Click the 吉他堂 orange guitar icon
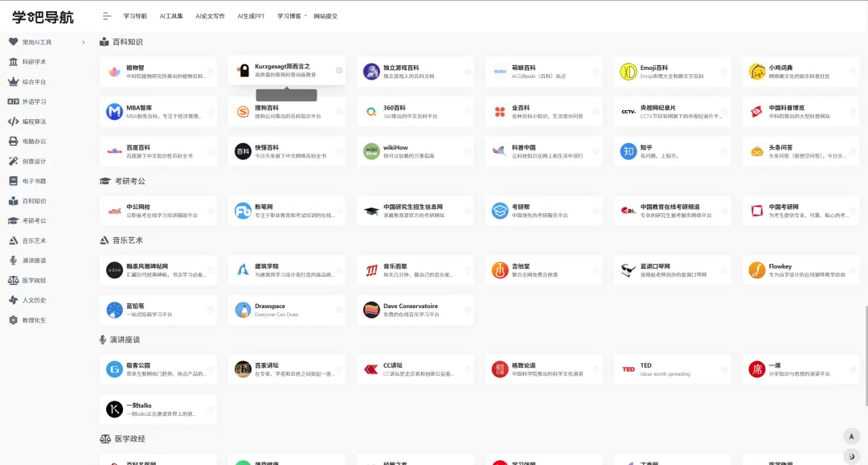 pyautogui.click(x=500, y=270)
